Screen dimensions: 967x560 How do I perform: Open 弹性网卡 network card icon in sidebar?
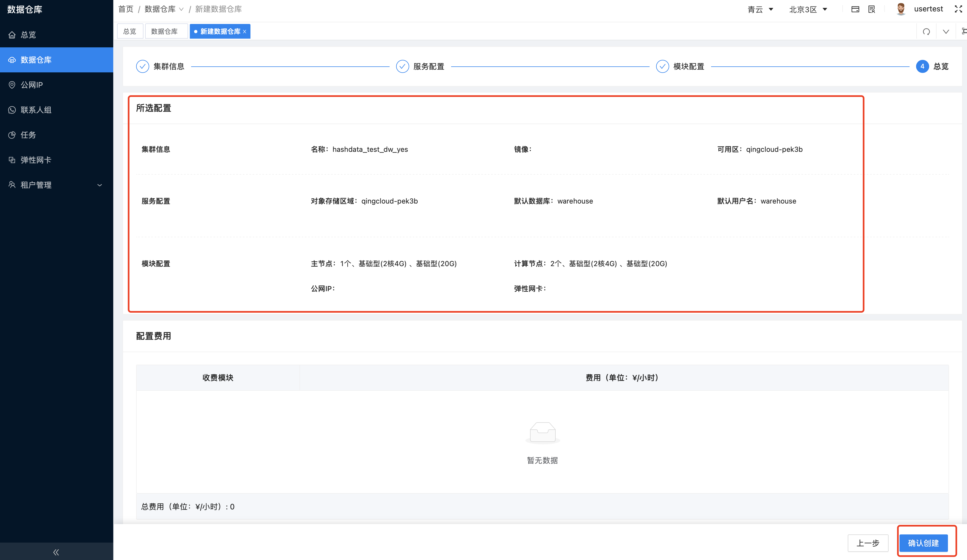pos(12,160)
